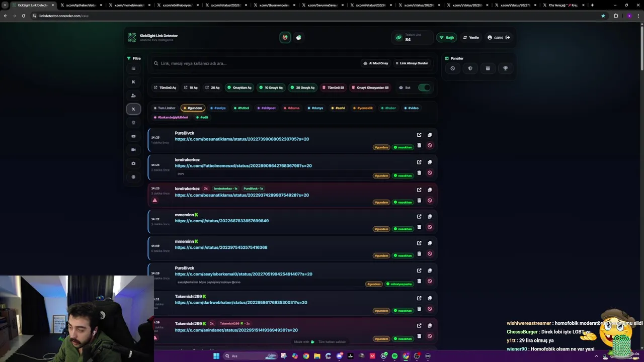Select the #yemeklik tag filter
644x362 pixels.
(363, 108)
